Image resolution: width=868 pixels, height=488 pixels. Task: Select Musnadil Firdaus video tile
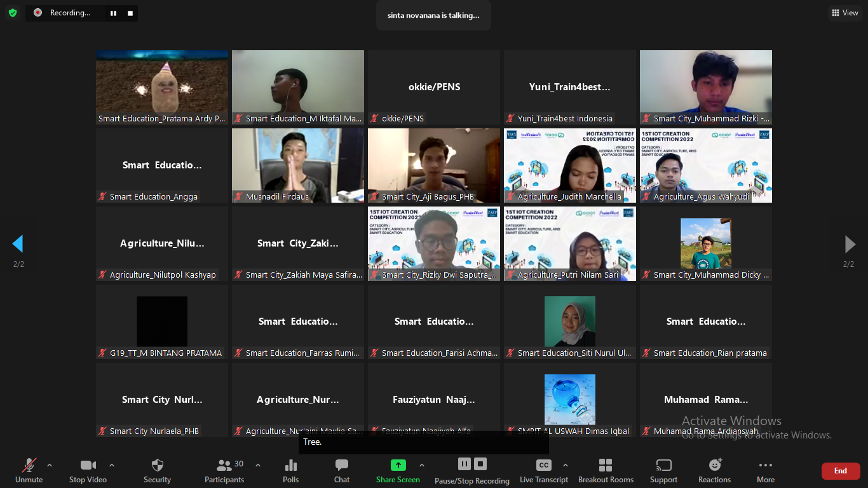click(298, 166)
